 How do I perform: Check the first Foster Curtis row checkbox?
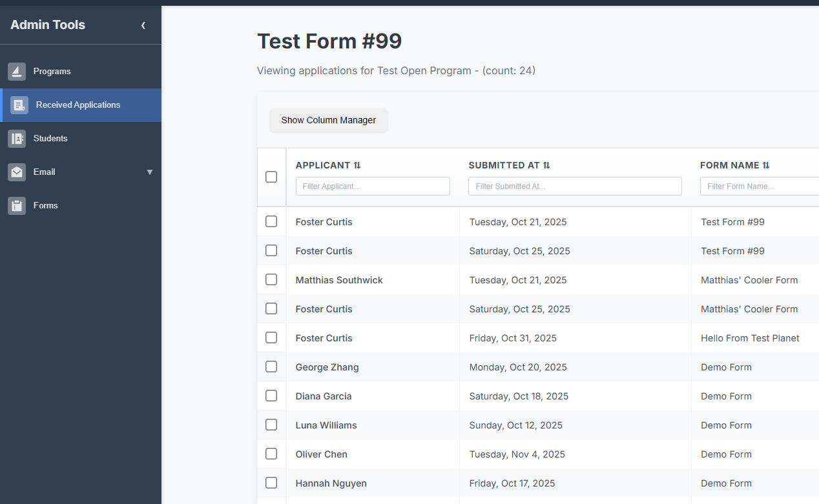[x=271, y=221]
